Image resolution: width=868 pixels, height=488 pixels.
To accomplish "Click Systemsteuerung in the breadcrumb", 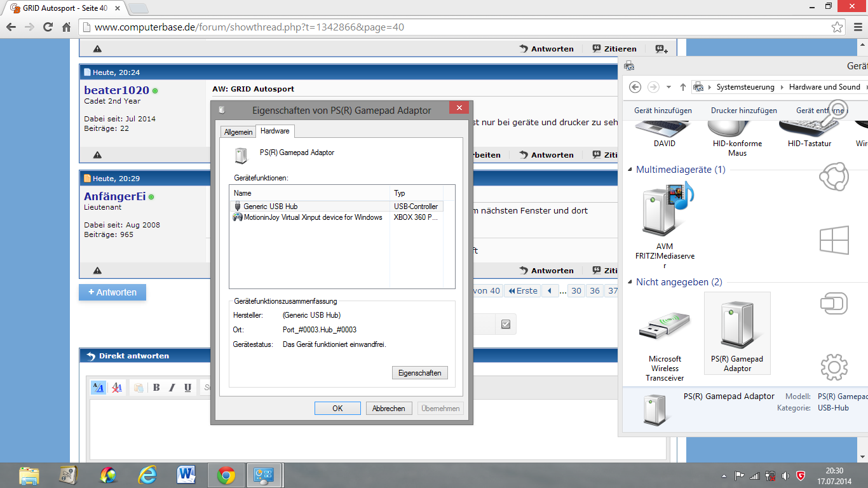I will (x=745, y=87).
